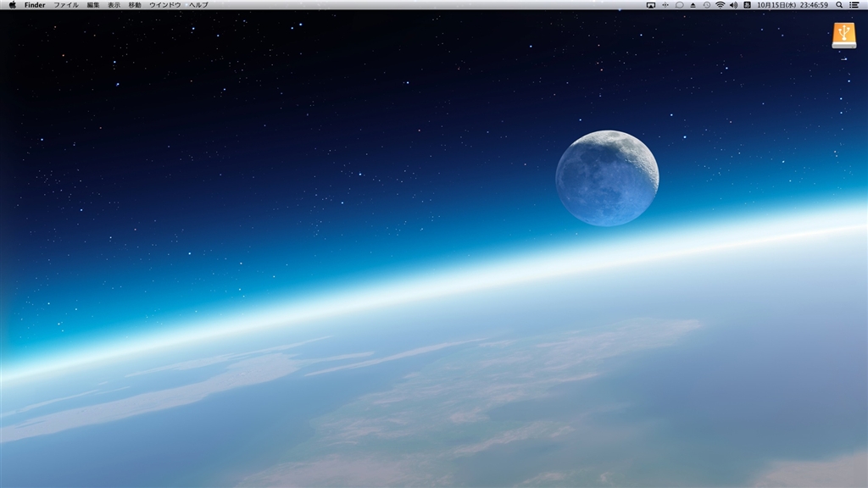
Task: Open the input source menu icon
Action: 747,5
